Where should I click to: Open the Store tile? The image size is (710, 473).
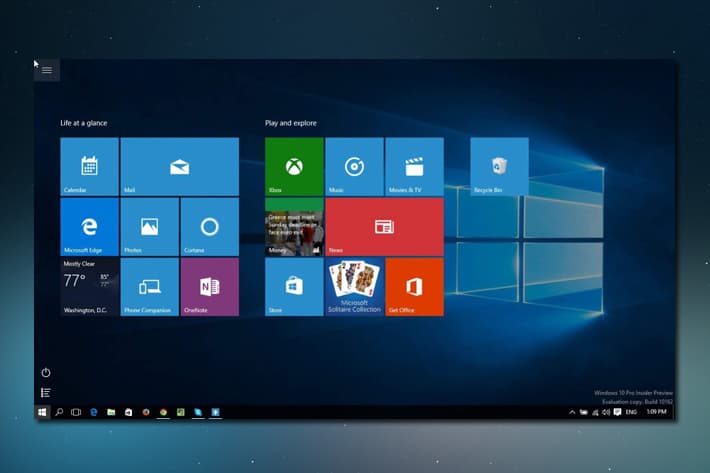294,287
